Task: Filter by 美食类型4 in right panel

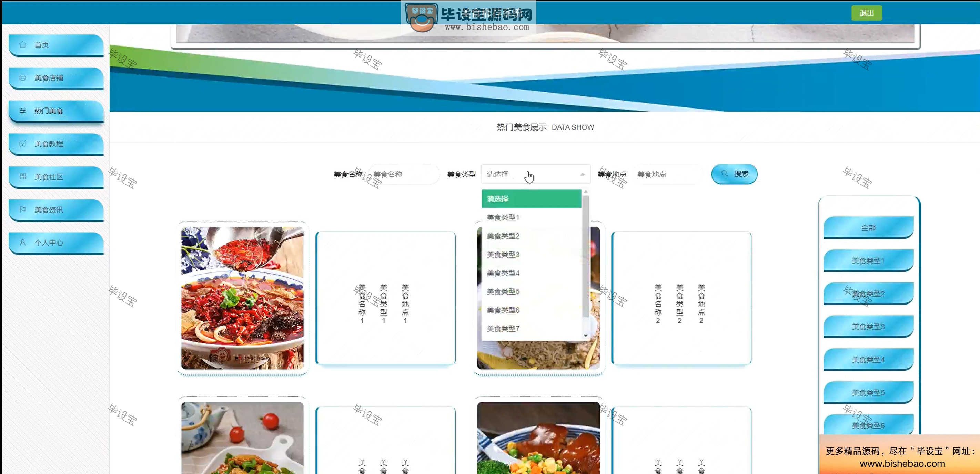Action: pyautogui.click(x=868, y=360)
